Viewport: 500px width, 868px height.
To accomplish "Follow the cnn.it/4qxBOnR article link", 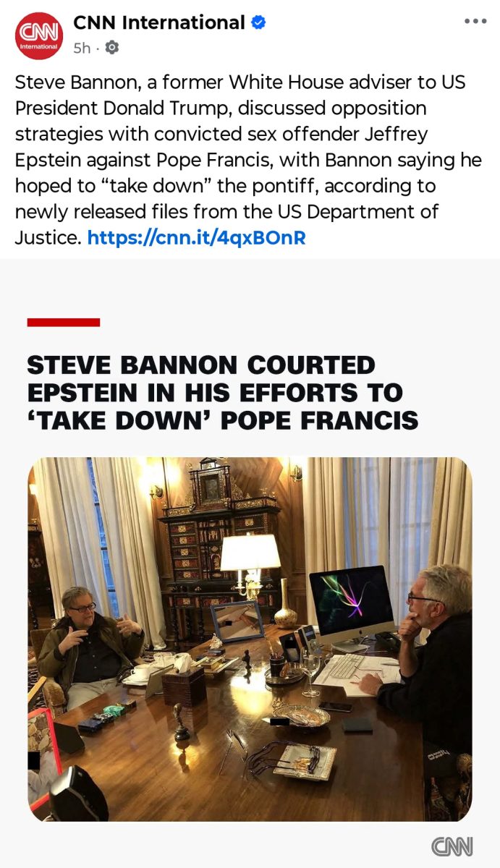I will click(196, 237).
